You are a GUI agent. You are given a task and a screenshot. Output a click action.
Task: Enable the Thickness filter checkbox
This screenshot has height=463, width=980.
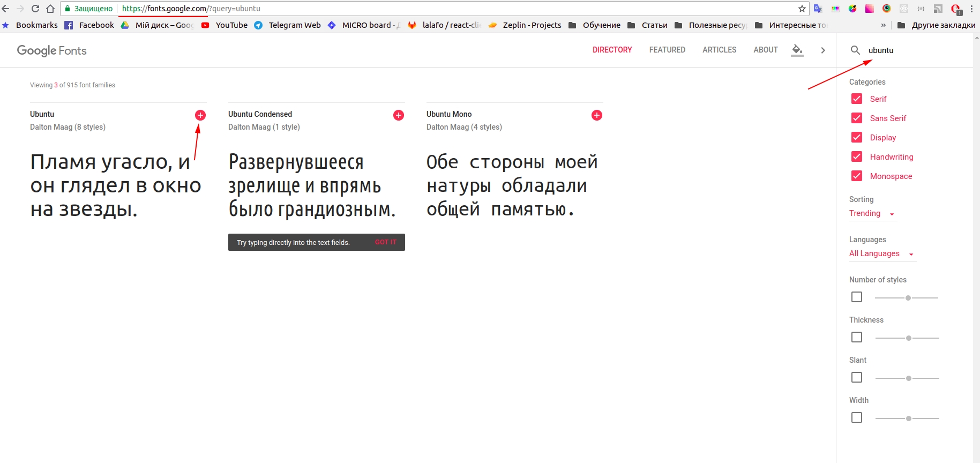click(x=856, y=338)
